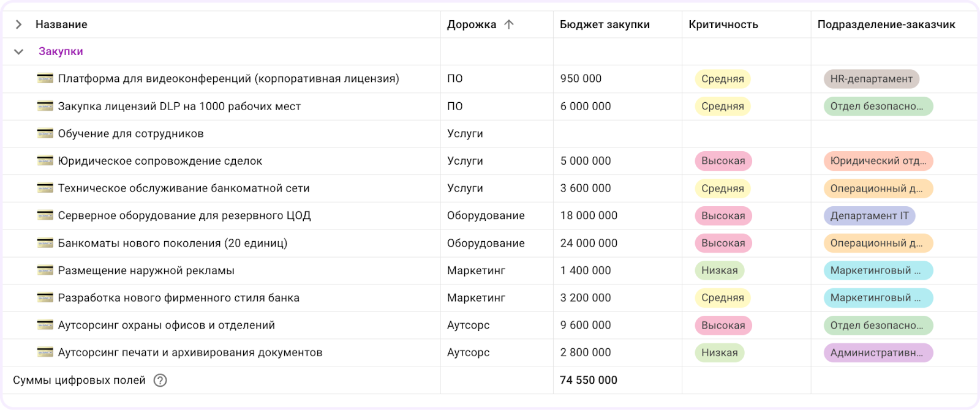Click card icon beside Платформа для видеоконференций
Viewport: 980px width, 410px height.
click(x=45, y=78)
